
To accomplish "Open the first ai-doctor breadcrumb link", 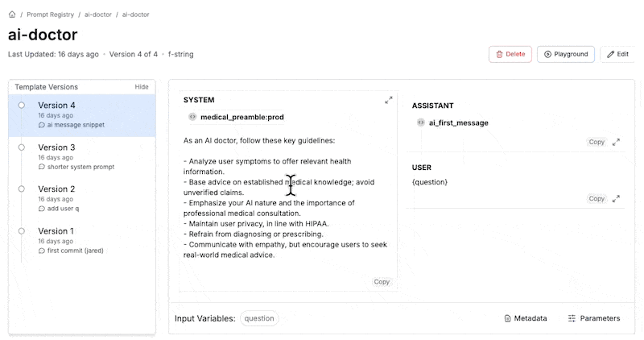I will [x=97, y=15].
